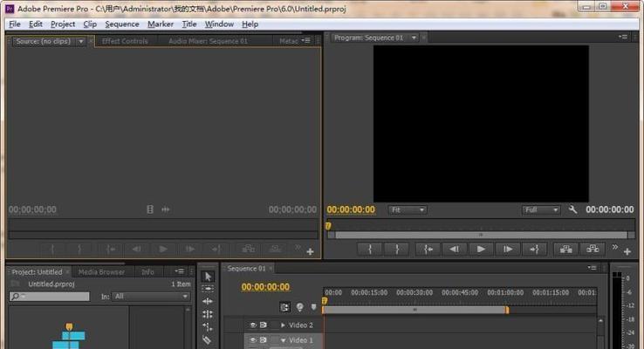The image size is (644, 349).
Task: Click Mark Out in Program monitor
Action: click(397, 249)
